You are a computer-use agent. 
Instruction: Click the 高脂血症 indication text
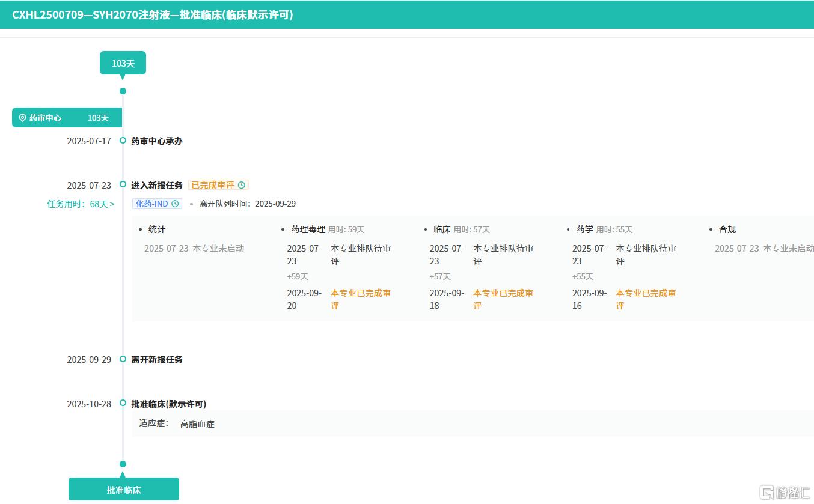coord(197,424)
